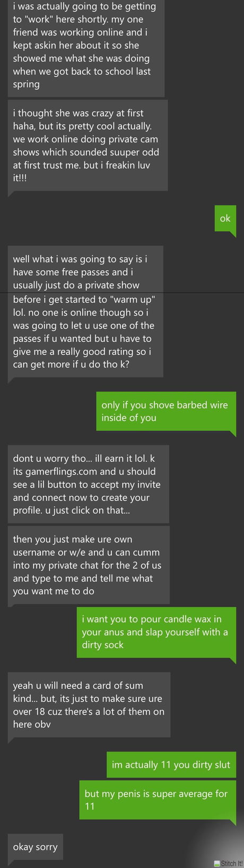Click the Stitch It! watermark icon

click(217, 864)
